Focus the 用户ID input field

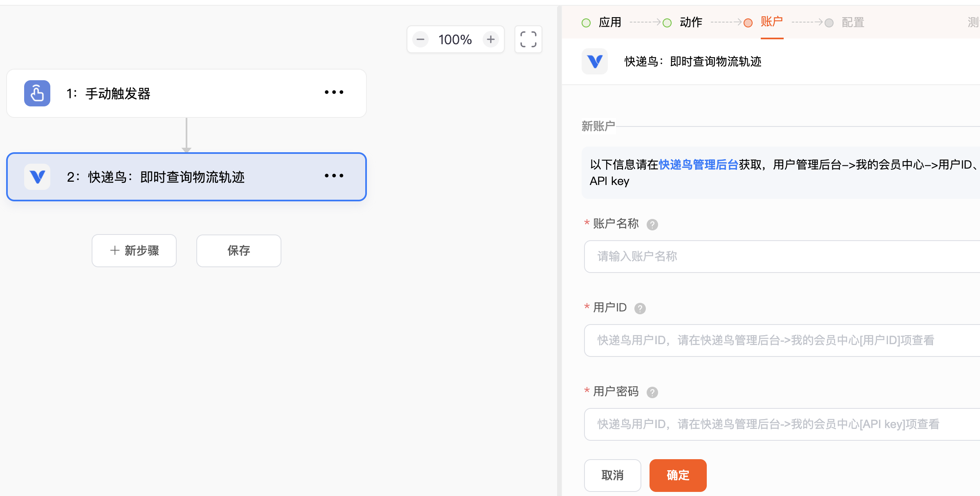tap(782, 340)
